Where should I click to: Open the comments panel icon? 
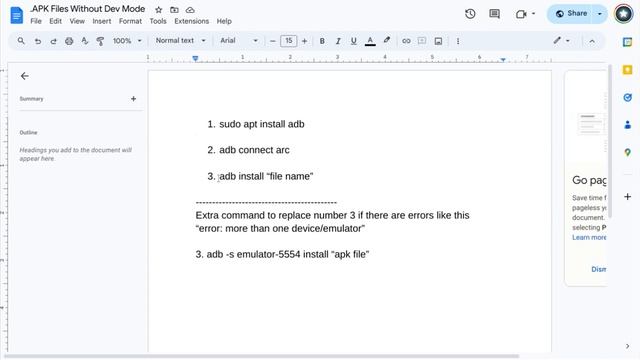494,14
